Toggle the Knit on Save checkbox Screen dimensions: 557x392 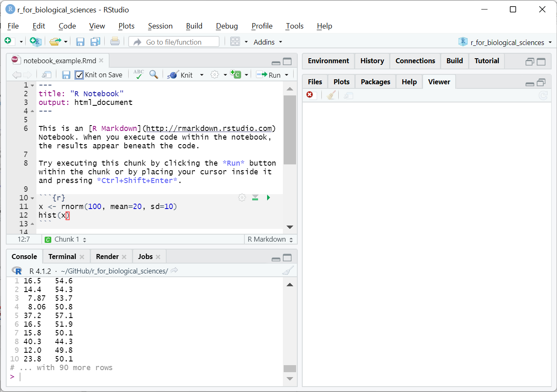[79, 75]
